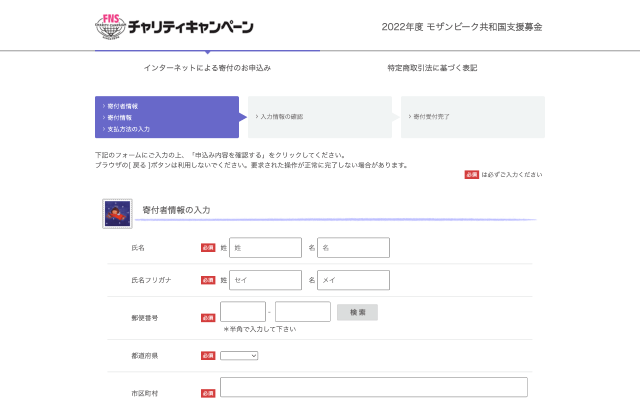Click the セイ furigana input field
Screen dimensions: 640x400
coord(265,280)
